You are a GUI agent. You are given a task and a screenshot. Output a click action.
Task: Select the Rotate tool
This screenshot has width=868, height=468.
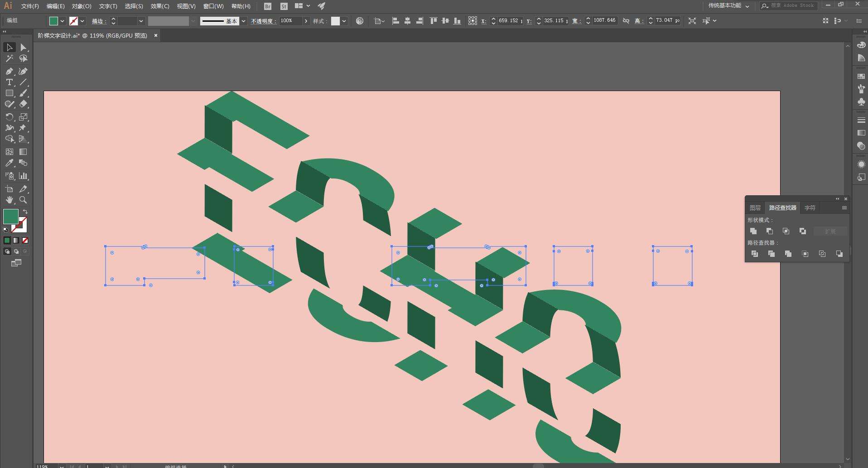click(9, 117)
